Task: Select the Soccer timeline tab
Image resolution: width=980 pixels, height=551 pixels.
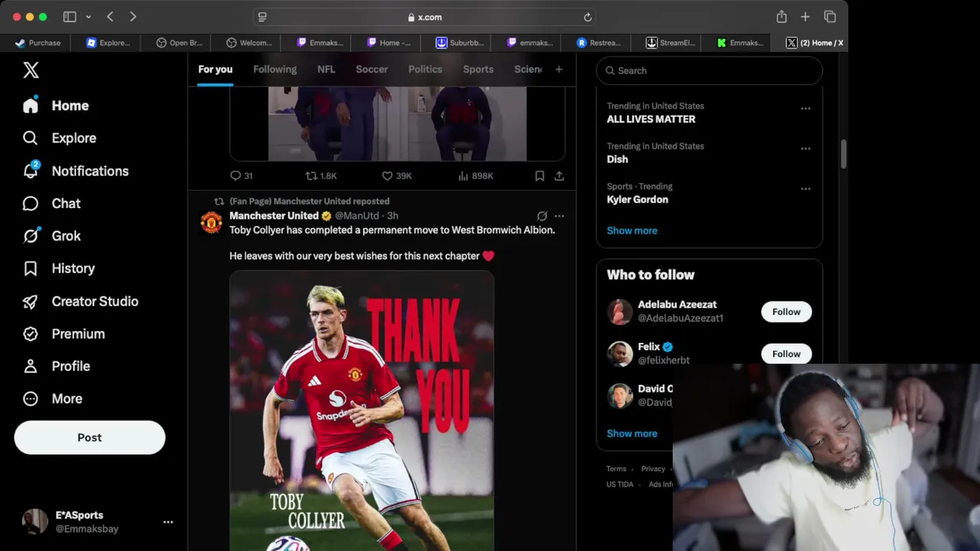Action: [x=371, y=70]
